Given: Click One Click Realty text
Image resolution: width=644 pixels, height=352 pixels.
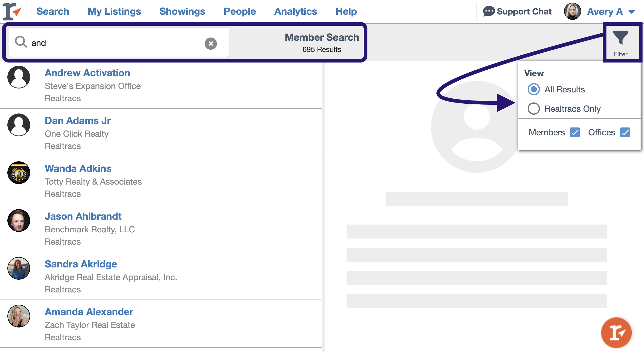Looking at the screenshot, I should click(77, 134).
